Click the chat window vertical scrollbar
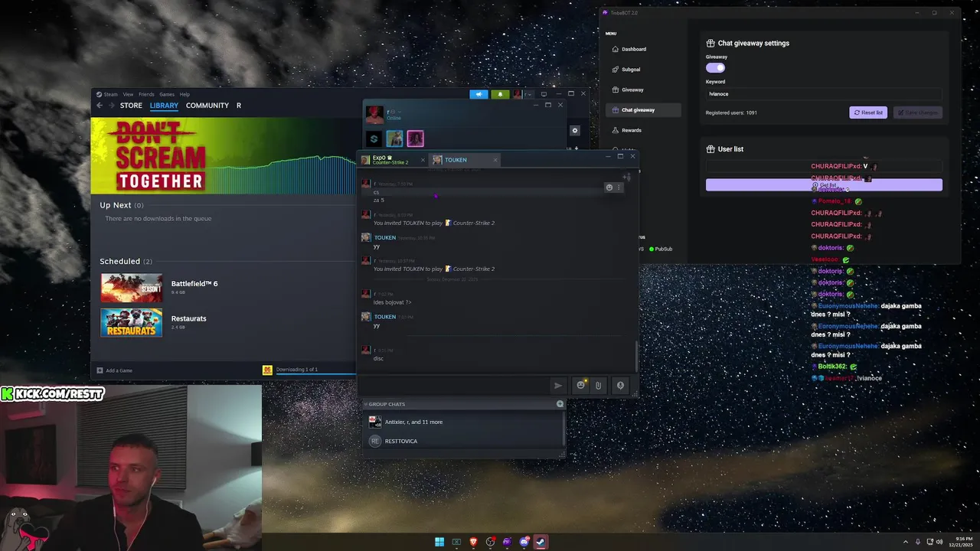The width and height of the screenshot is (980, 551). coord(635,355)
